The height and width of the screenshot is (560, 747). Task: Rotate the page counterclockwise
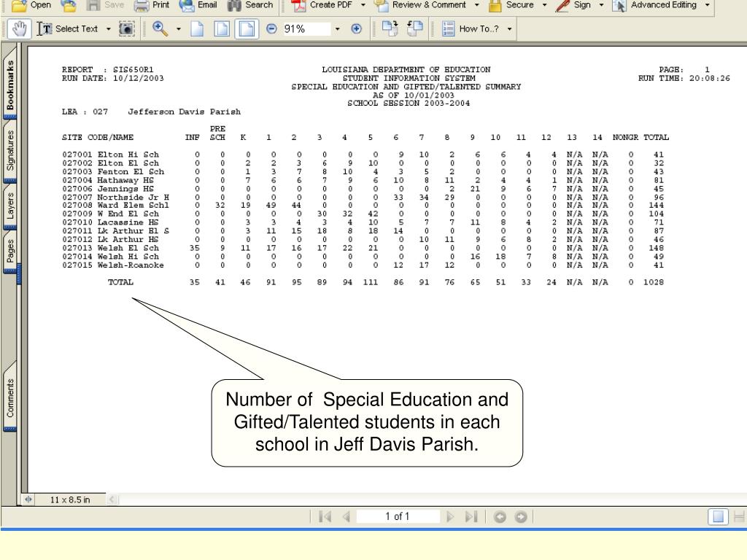click(414, 29)
